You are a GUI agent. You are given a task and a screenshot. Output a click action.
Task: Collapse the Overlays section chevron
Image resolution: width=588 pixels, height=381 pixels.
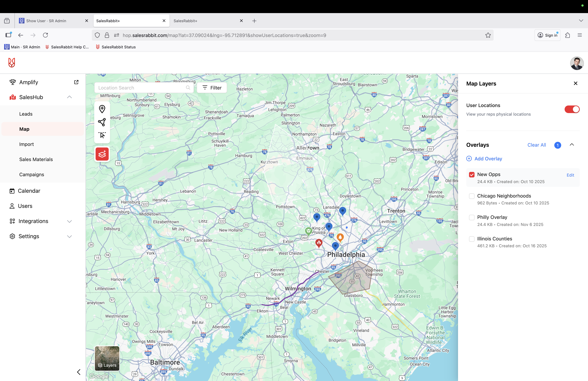click(x=572, y=145)
